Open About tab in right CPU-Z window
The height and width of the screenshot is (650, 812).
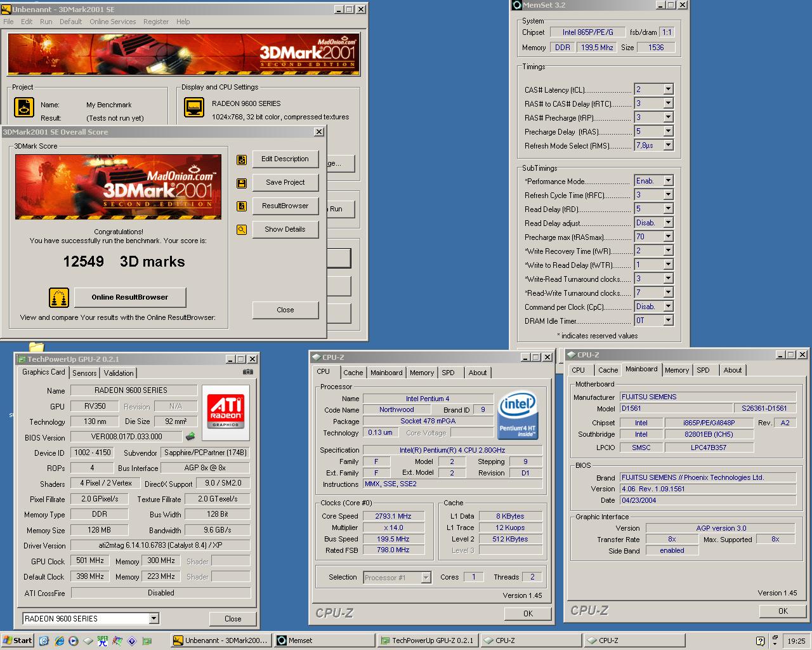(733, 370)
